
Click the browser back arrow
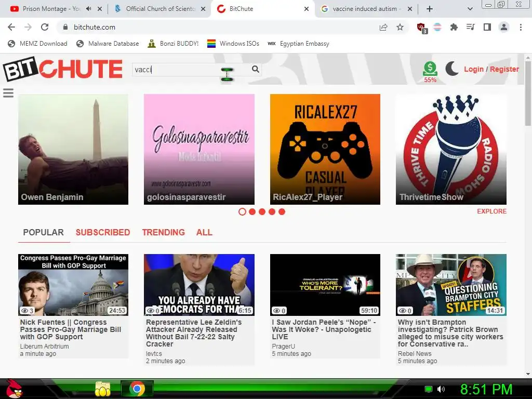[11, 27]
